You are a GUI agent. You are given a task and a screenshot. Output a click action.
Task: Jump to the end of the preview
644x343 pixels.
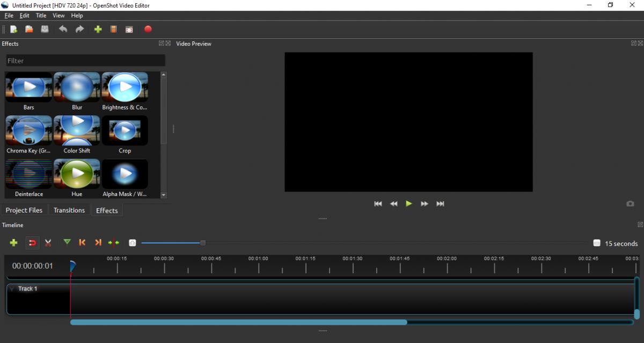[441, 204]
